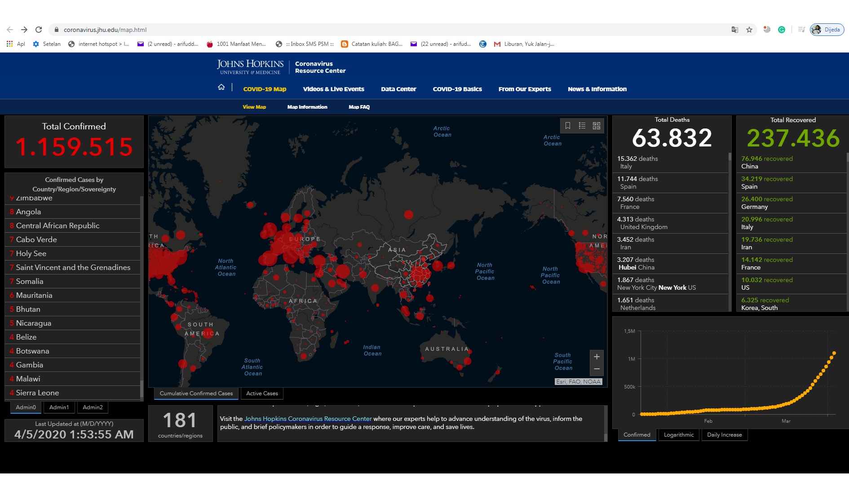Open the map legend list icon

coord(582,126)
